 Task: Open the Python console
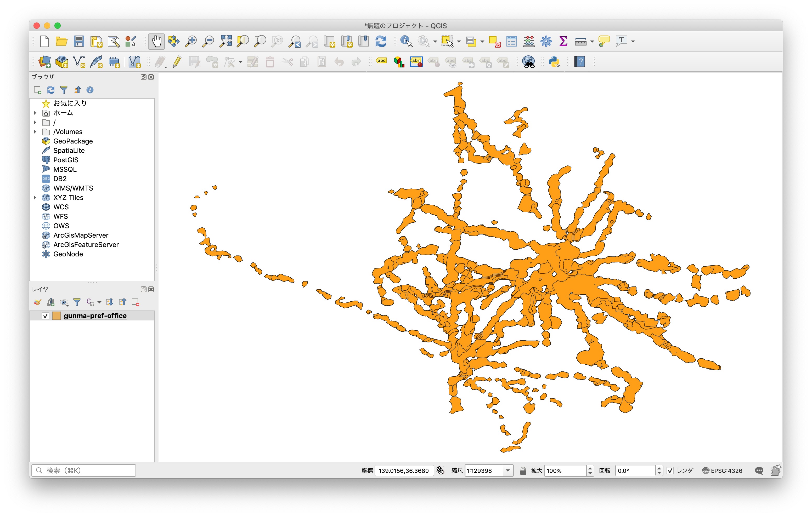(x=554, y=62)
